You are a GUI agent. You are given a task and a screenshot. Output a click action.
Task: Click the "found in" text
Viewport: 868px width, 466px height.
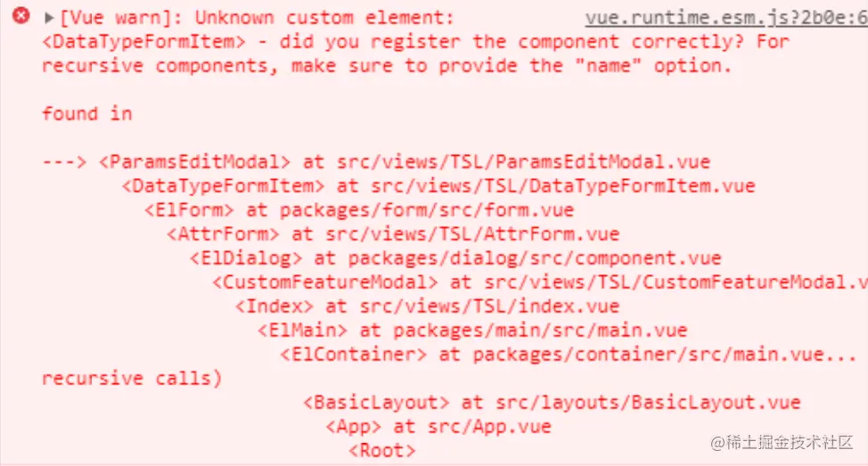[x=87, y=113]
